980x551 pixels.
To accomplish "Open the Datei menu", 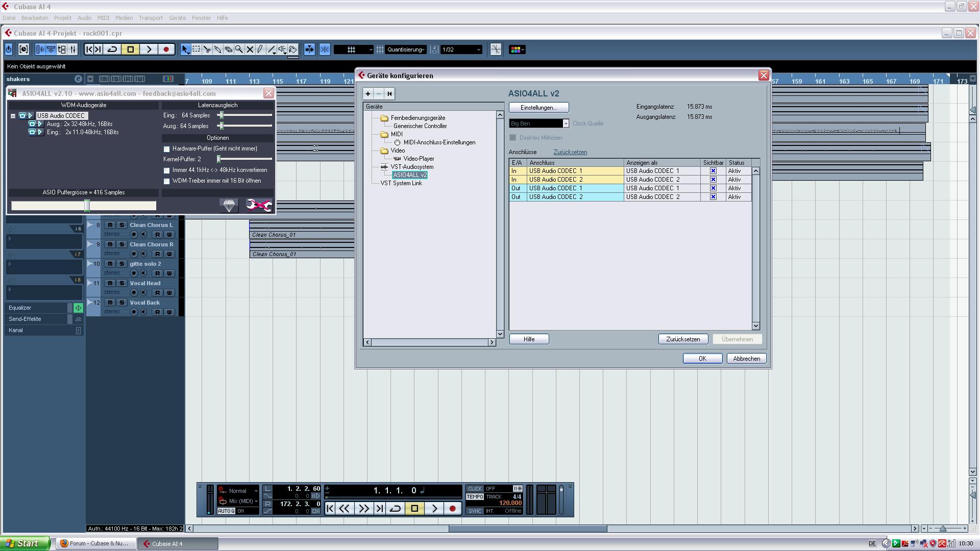I will [x=9, y=18].
